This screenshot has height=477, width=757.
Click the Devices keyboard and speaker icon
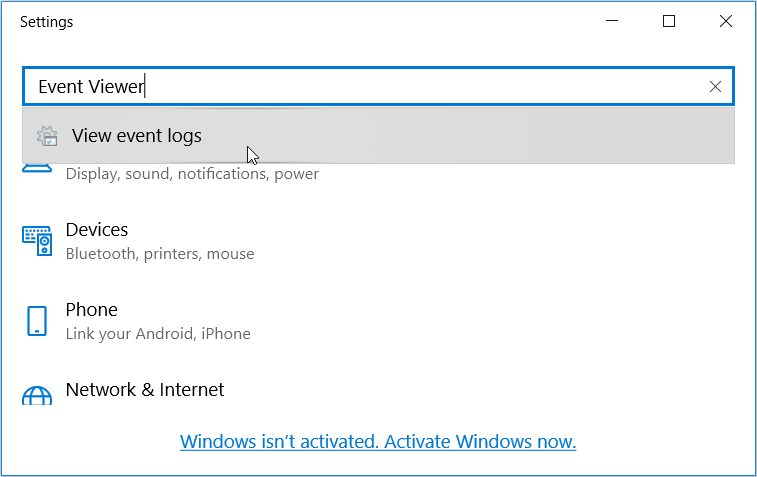point(37,240)
